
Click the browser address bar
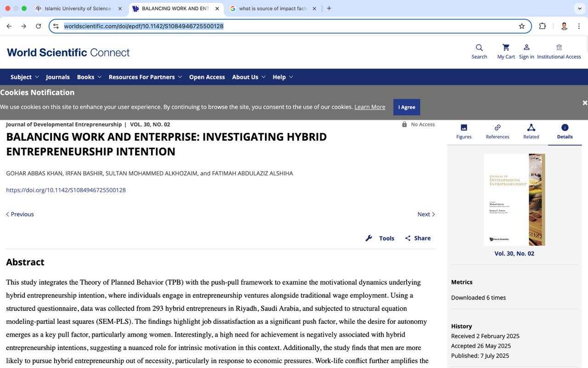point(289,26)
